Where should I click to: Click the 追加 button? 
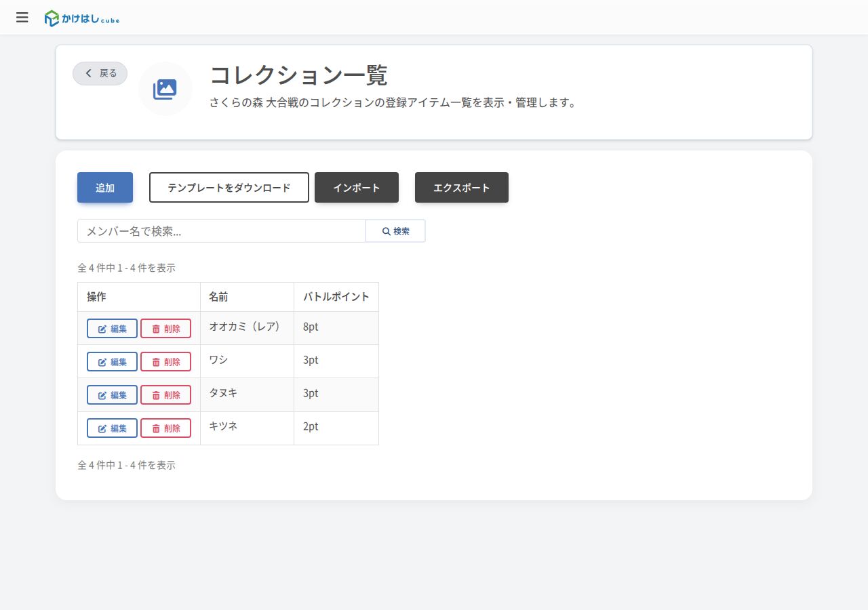coord(105,188)
